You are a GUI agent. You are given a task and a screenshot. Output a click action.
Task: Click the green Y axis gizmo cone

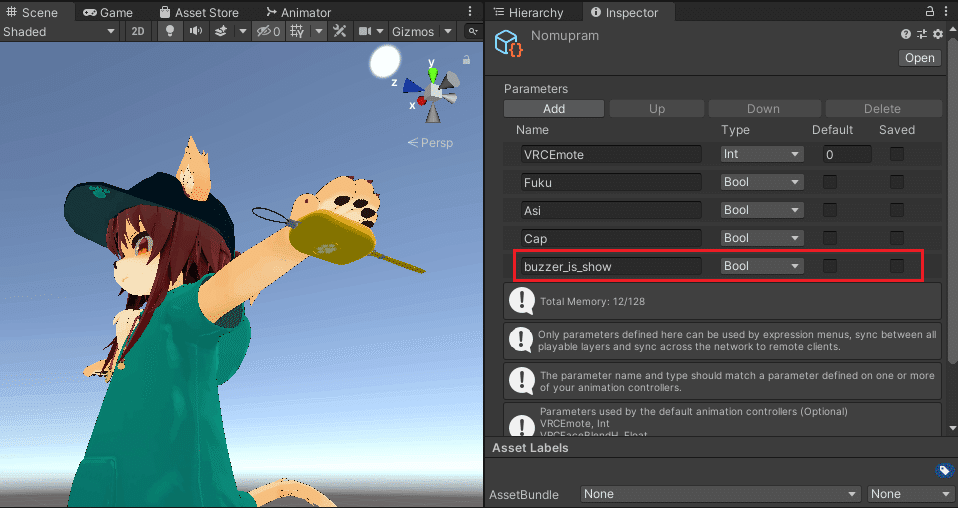433,75
